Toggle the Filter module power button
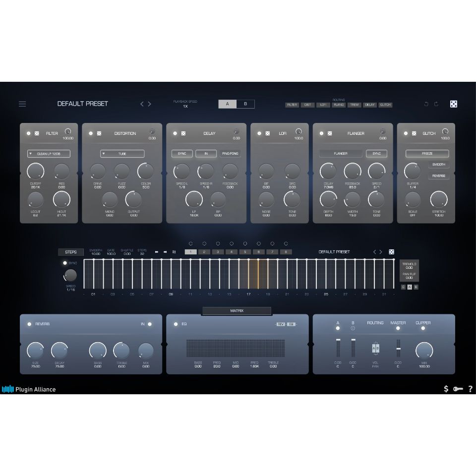 pyautogui.click(x=28, y=133)
